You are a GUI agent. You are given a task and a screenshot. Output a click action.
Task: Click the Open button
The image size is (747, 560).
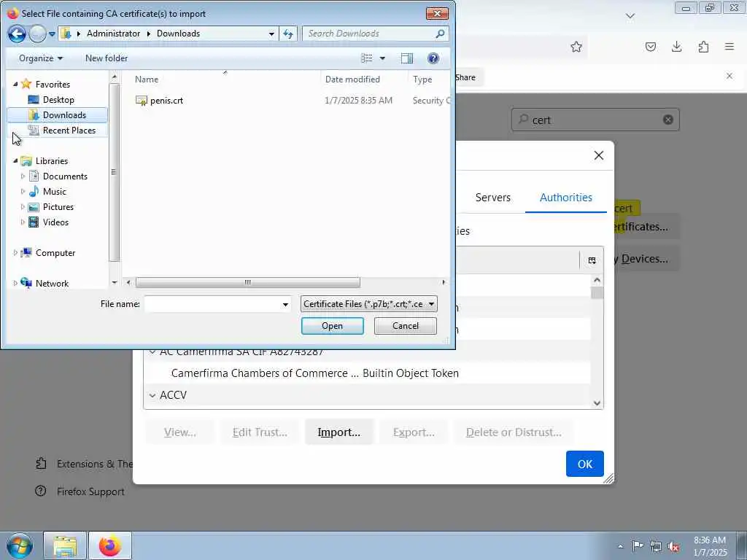coord(332,326)
